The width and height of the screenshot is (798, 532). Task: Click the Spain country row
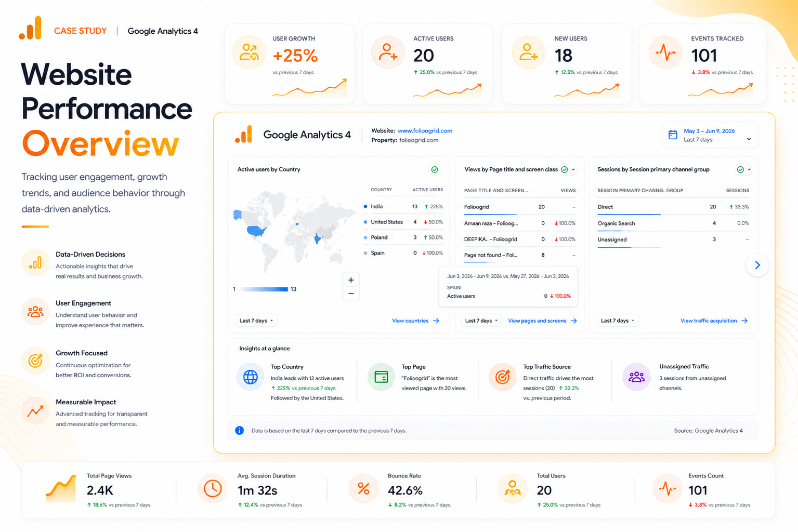pos(403,253)
